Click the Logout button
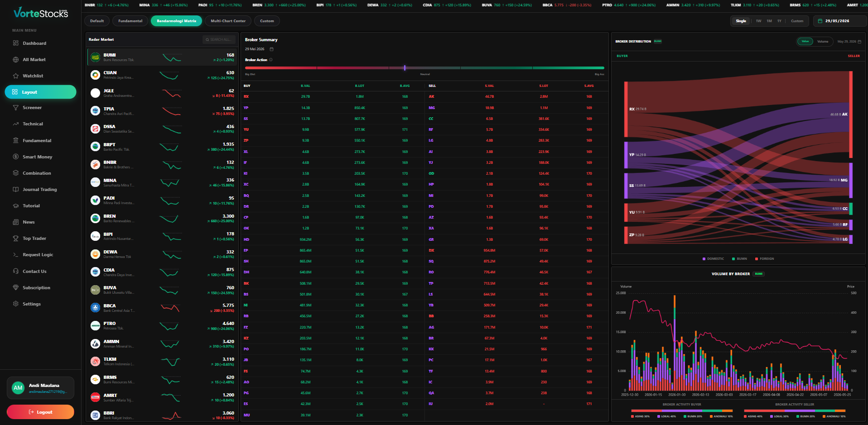 tap(40, 412)
